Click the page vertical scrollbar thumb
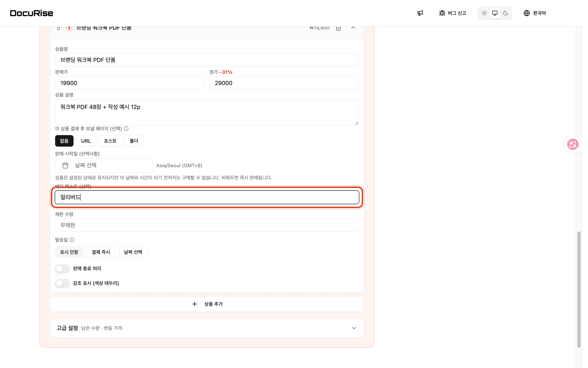The height and width of the screenshot is (368, 588). pyautogui.click(x=579, y=289)
